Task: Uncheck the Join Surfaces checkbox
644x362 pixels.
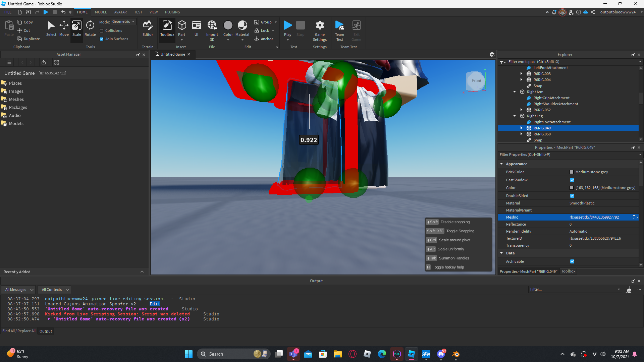Action: pyautogui.click(x=102, y=39)
